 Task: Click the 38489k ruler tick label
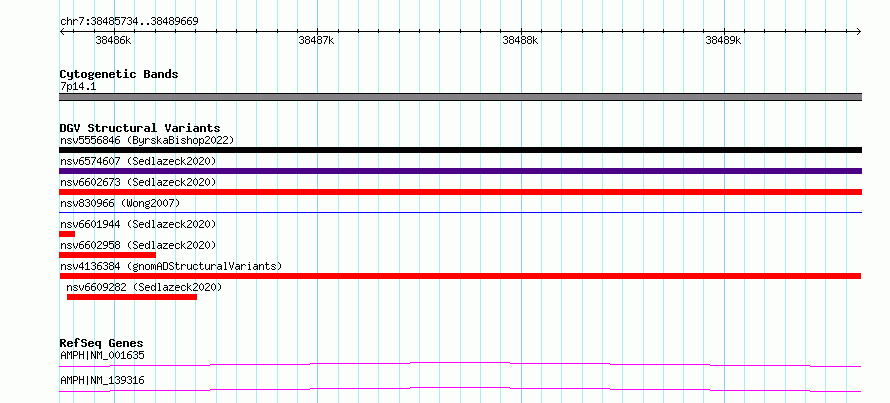click(723, 40)
